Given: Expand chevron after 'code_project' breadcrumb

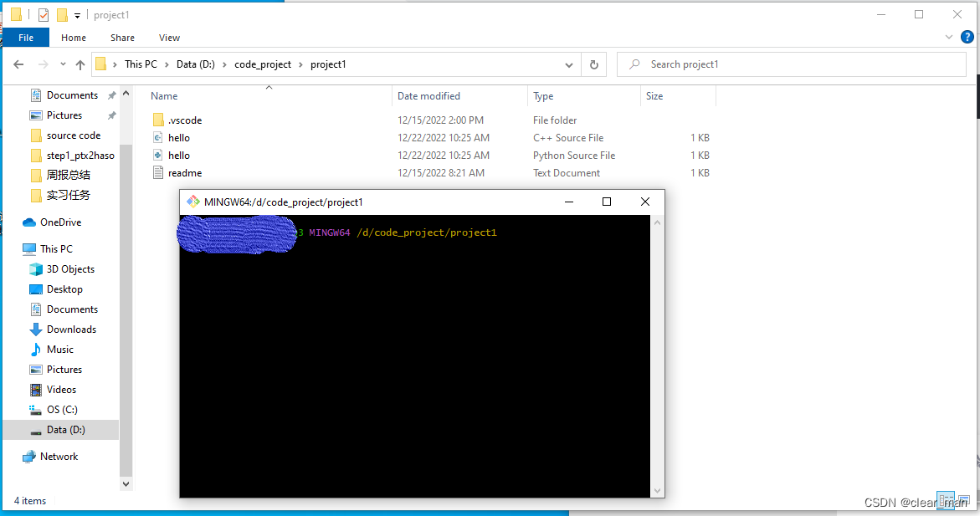Looking at the screenshot, I should coord(300,64).
